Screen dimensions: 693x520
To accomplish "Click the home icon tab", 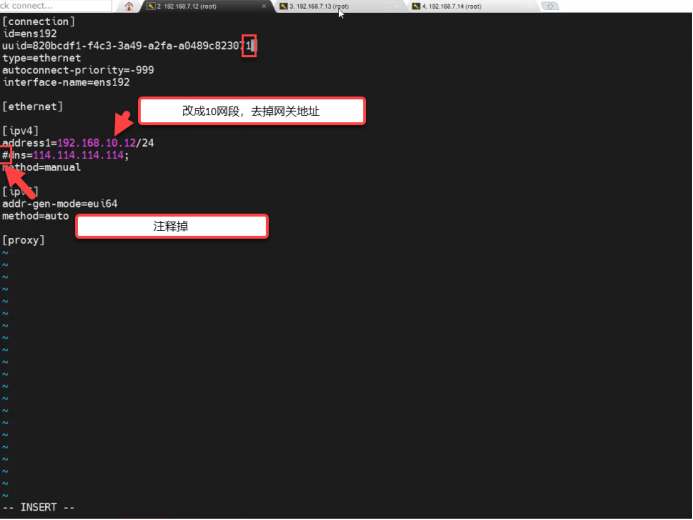I will (x=128, y=6).
